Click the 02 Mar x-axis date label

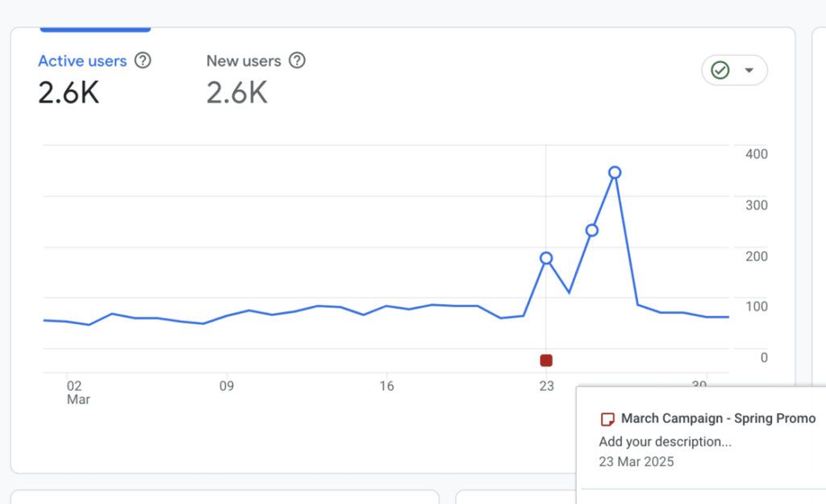point(77,393)
